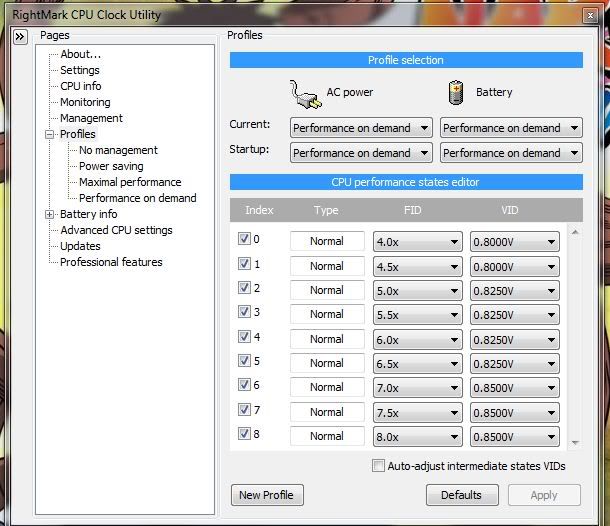Open Performance on demand tree entry
Viewport: 610px width, 526px height.
click(x=137, y=198)
